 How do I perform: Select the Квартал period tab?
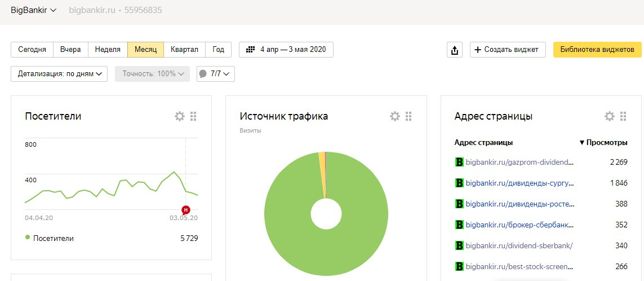tap(184, 49)
